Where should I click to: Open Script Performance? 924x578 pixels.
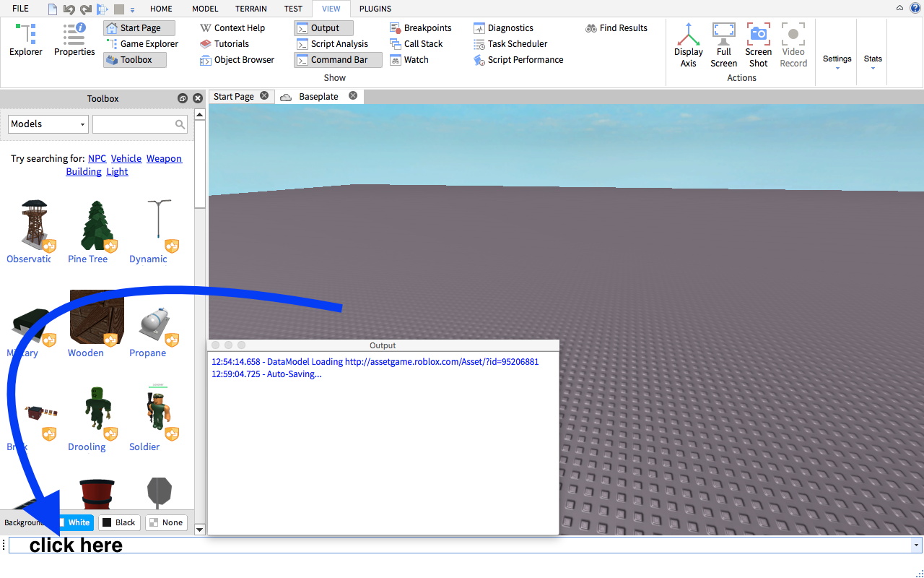[518, 60]
